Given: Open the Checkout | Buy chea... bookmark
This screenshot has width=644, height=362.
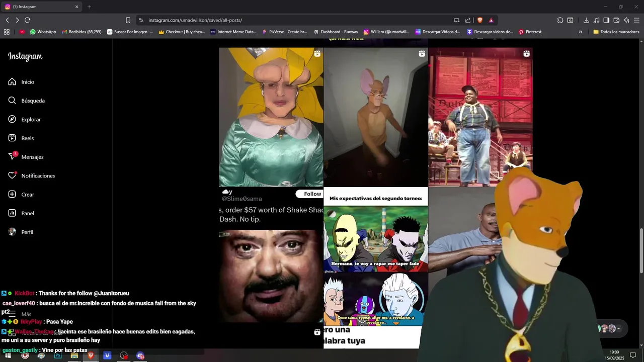Looking at the screenshot, I should click(x=182, y=32).
